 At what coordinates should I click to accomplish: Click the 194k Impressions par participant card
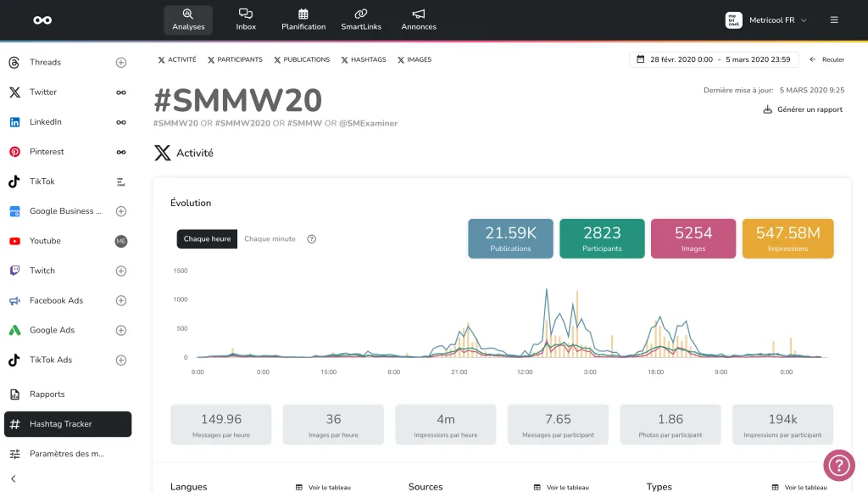(782, 424)
